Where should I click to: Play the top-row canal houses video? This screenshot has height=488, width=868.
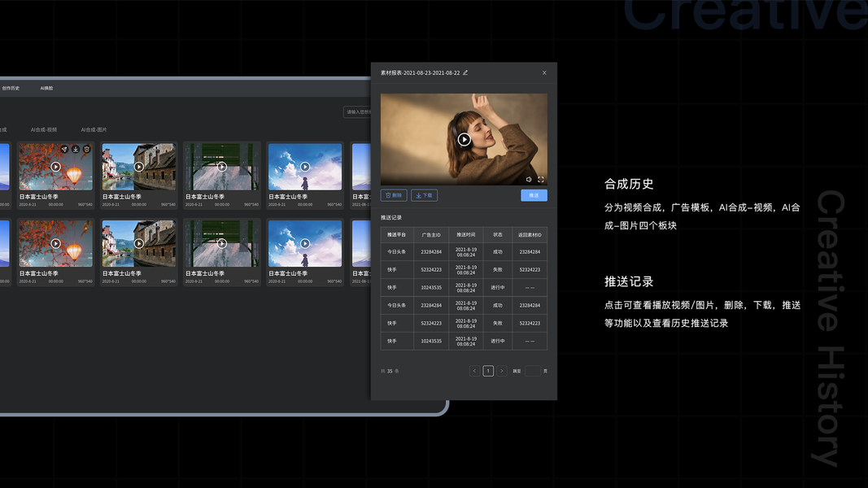(x=139, y=167)
